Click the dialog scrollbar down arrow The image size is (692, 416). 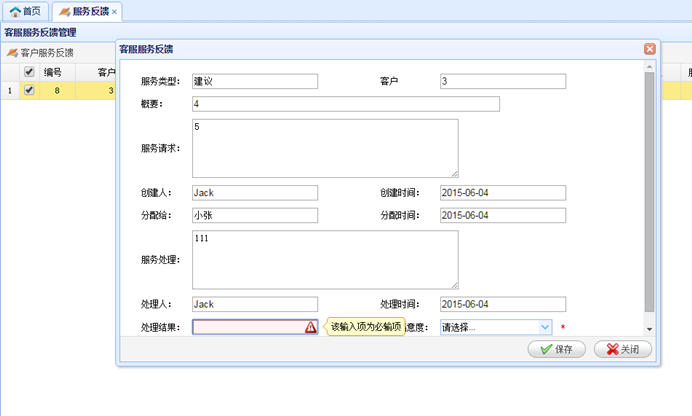point(649,329)
